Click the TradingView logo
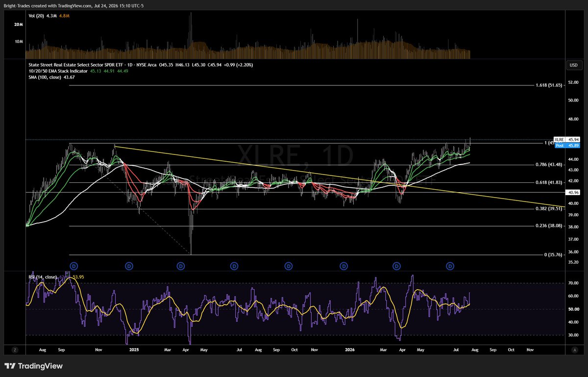The image size is (588, 377). (x=33, y=366)
